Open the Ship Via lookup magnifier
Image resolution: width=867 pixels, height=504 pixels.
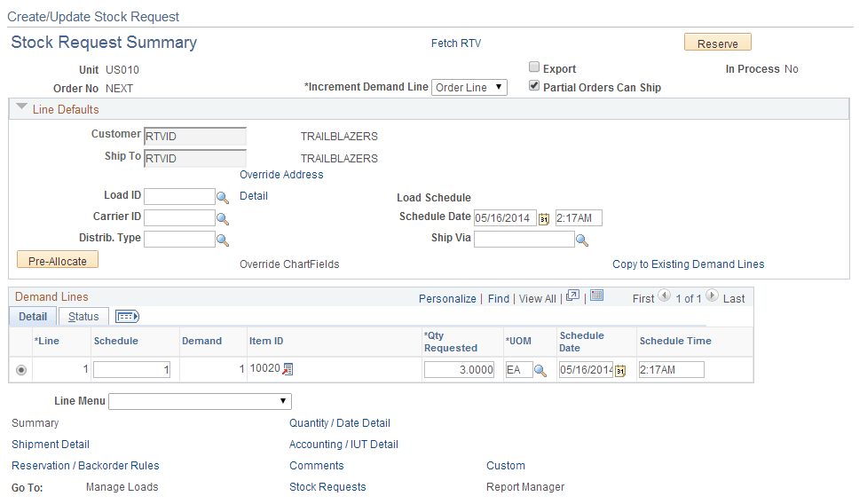click(x=581, y=240)
